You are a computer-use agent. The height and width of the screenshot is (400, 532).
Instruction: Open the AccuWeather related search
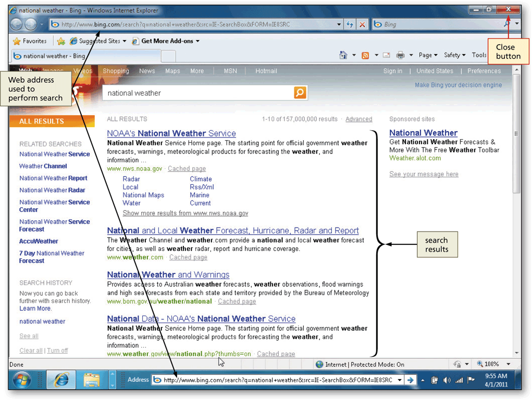point(39,241)
